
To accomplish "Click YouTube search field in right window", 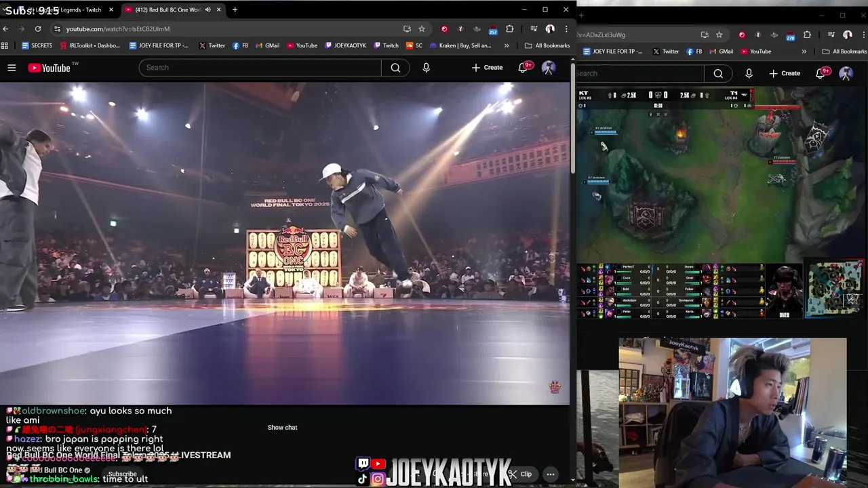I will click(640, 73).
